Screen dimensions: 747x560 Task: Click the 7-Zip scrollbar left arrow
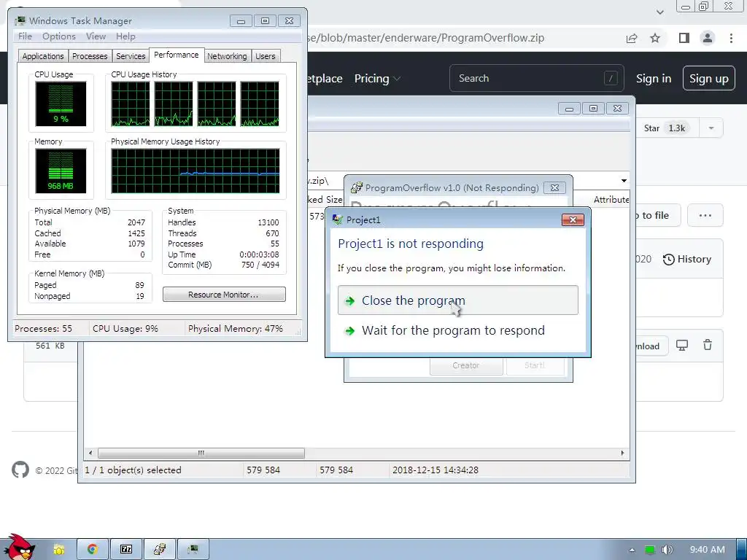click(x=90, y=453)
